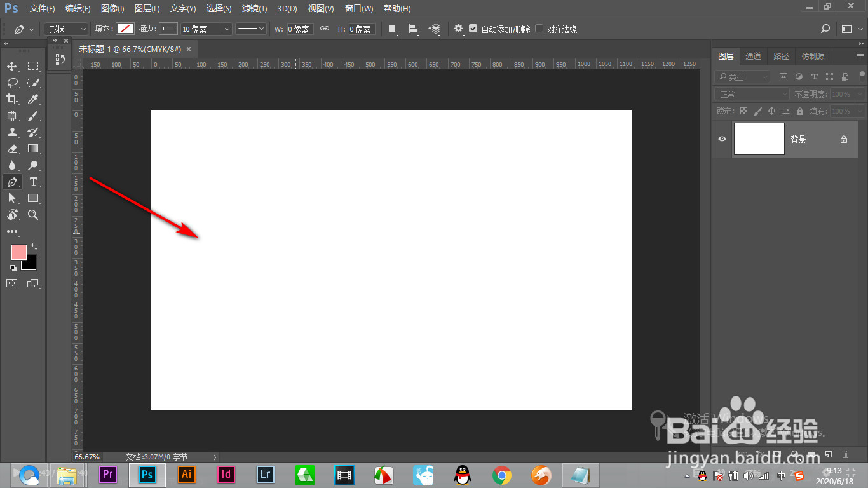Toggle the 自动添加/删除 checkbox
868x488 pixels.
click(x=473, y=29)
